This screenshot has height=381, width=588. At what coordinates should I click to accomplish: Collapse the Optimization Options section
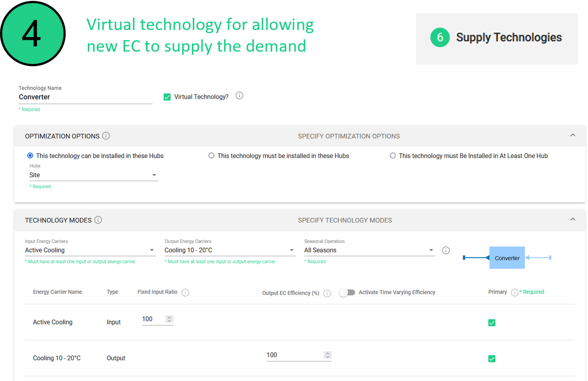coord(573,135)
